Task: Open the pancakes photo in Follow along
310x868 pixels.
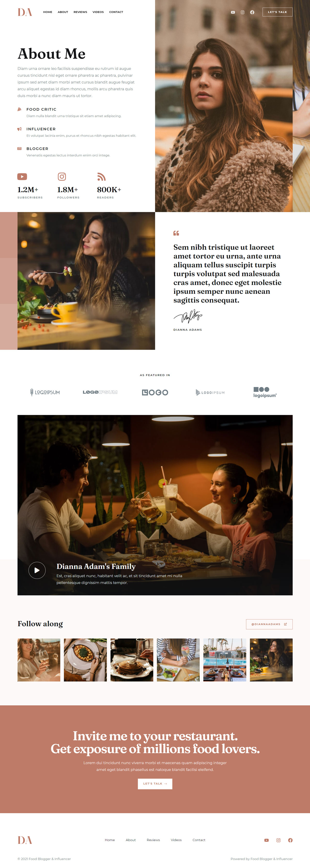Action: click(132, 660)
